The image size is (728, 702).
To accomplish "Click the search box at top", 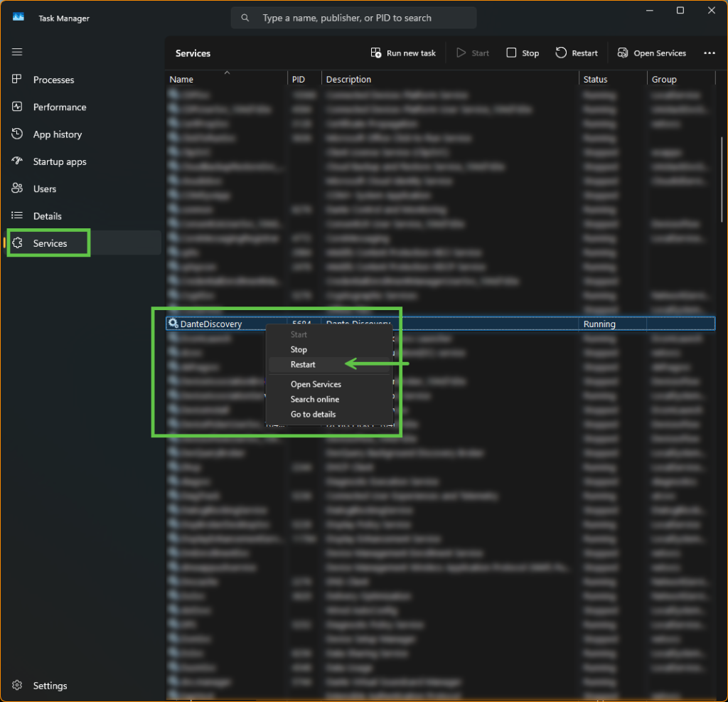I will 353,18.
